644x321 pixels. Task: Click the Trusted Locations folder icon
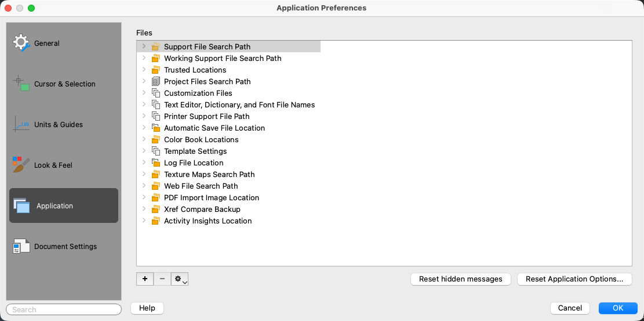click(x=155, y=70)
